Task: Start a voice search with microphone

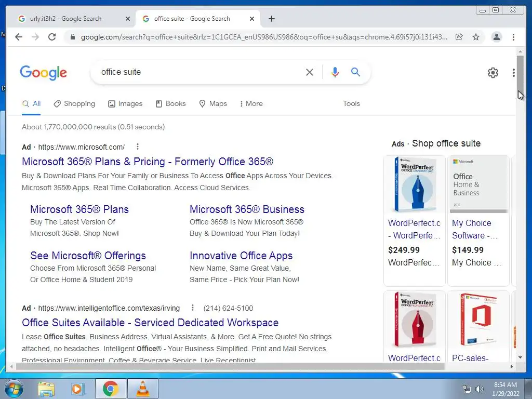Action: click(x=335, y=72)
